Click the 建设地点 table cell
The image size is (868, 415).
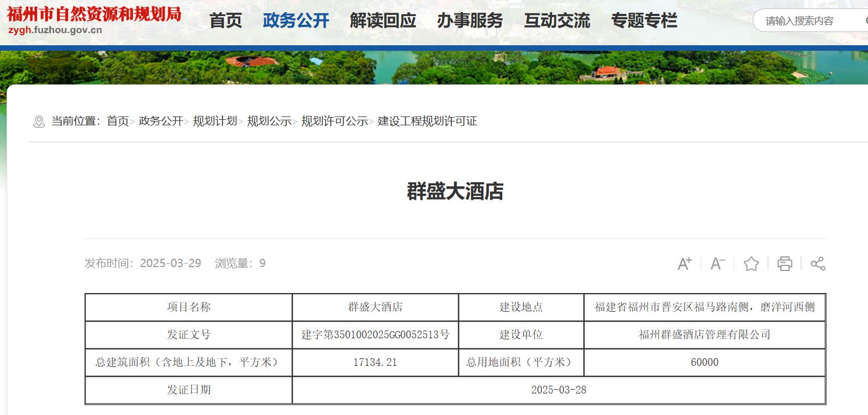pos(521,307)
